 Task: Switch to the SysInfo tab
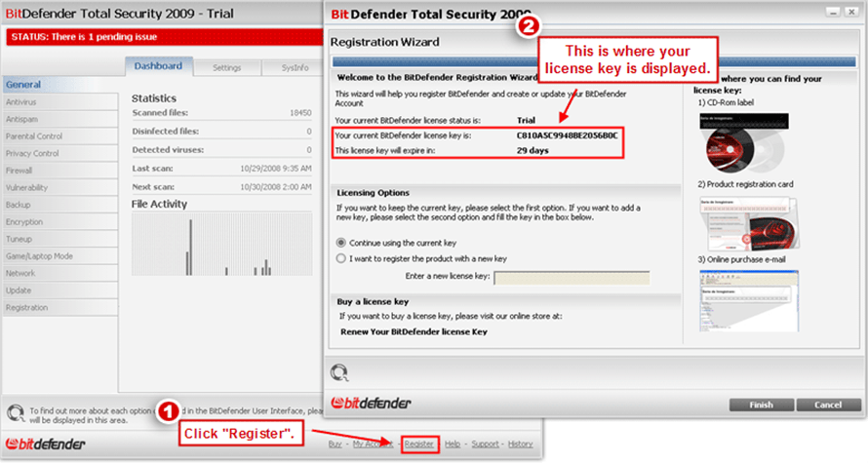pos(294,67)
